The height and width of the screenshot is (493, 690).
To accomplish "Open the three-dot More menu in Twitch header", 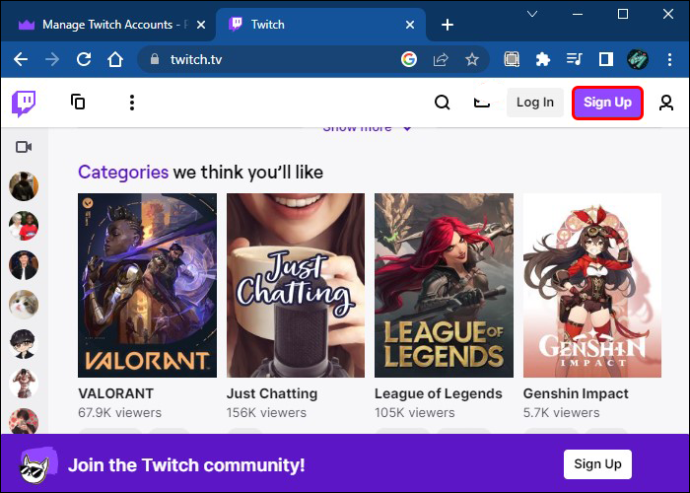I will (132, 103).
